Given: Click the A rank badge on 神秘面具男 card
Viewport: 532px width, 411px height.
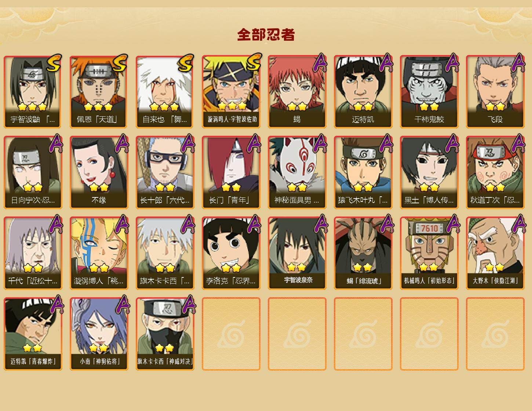Looking at the screenshot, I should 319,143.
